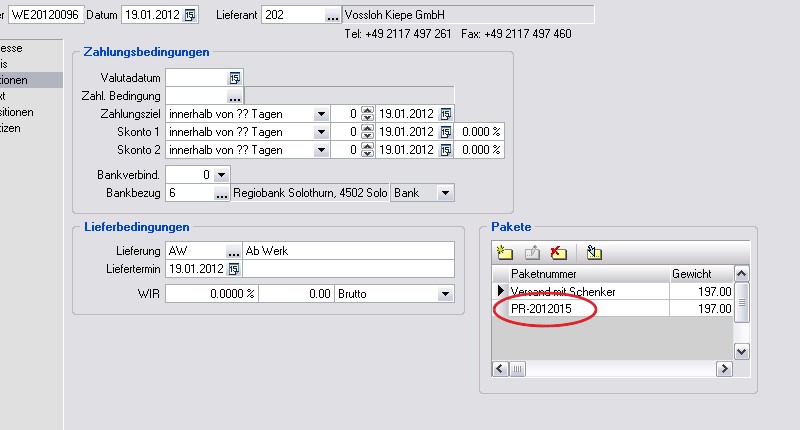This screenshot has width=800, height=430.
Task: Open the calendar next to the Datum field
Action: tap(191, 15)
